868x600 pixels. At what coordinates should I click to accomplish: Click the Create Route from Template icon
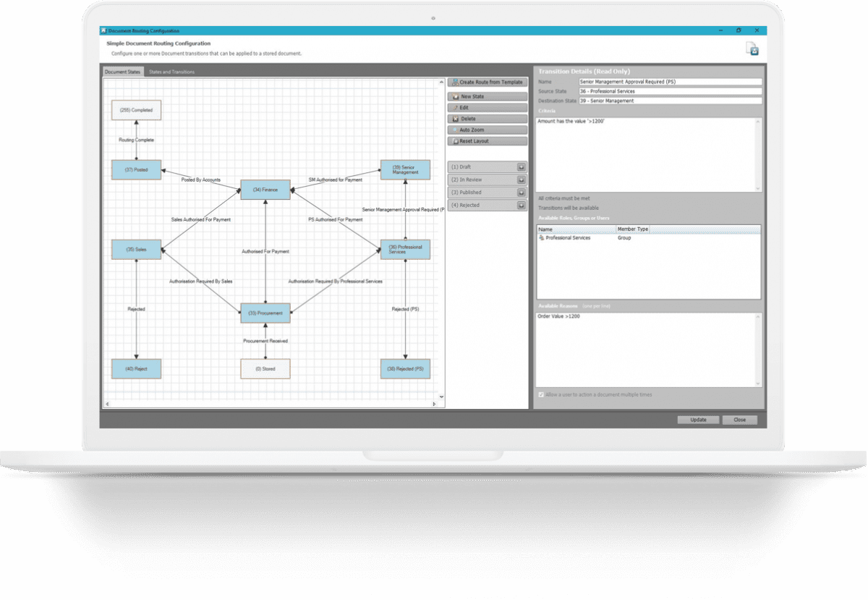tap(455, 82)
